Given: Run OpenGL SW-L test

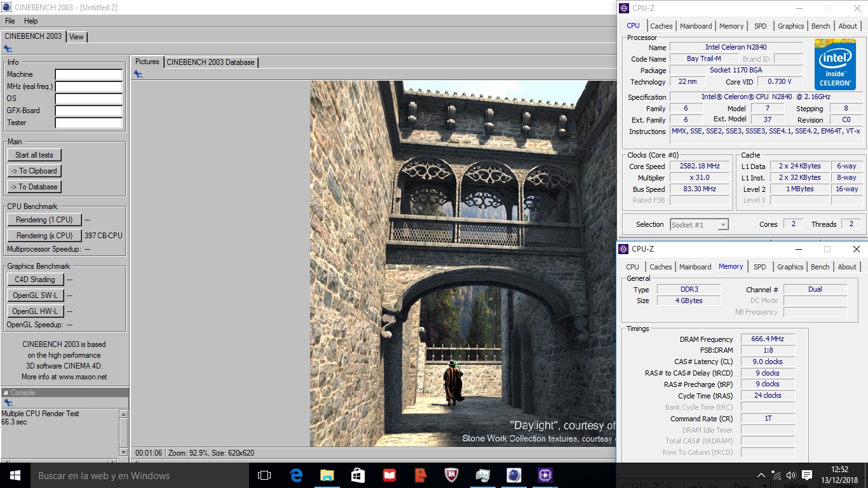Looking at the screenshot, I should click(36, 295).
